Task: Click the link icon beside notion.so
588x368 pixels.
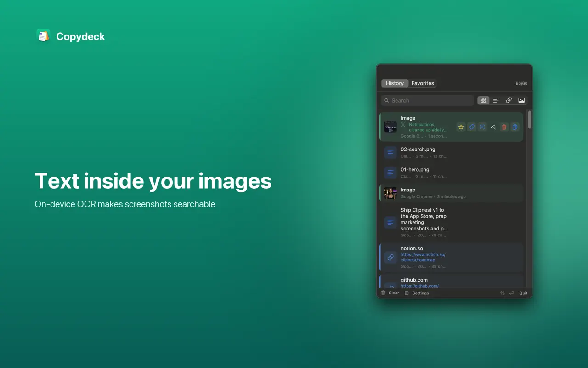Action: (x=390, y=258)
